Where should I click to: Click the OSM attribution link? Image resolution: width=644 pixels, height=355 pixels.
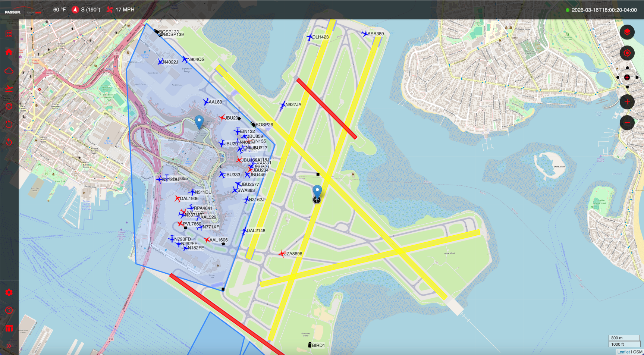638,352
